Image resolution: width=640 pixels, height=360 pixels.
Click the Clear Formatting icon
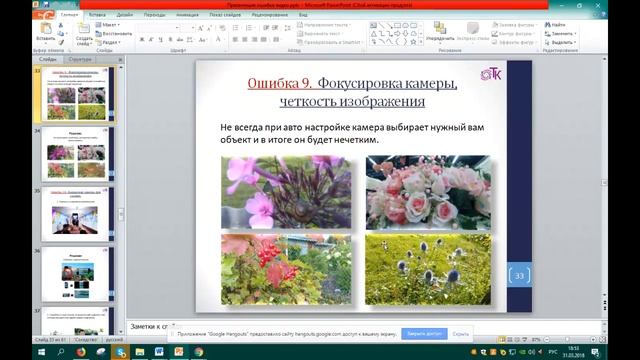click(222, 28)
